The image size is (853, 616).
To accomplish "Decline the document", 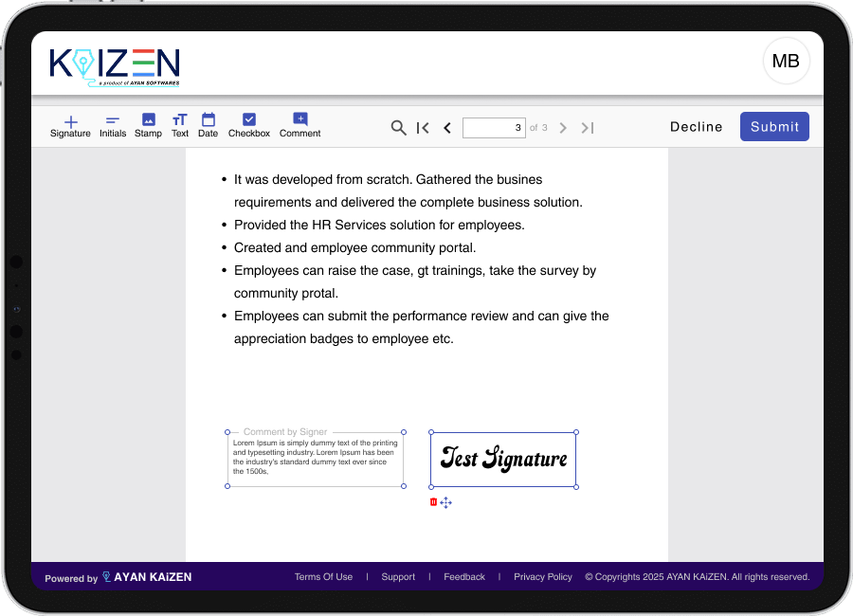I will (x=696, y=127).
